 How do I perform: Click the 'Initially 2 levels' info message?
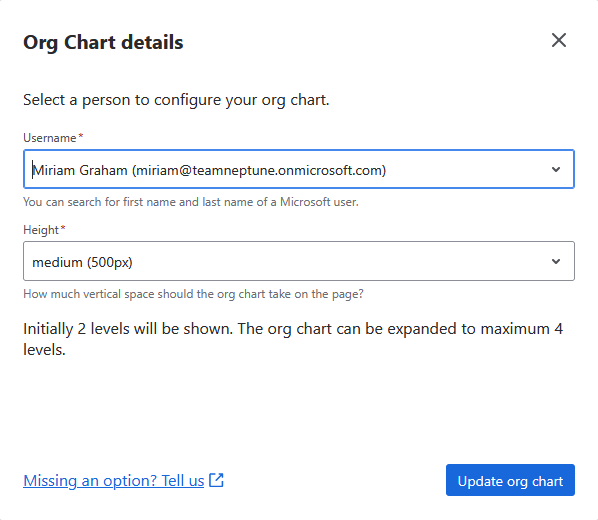(293, 339)
